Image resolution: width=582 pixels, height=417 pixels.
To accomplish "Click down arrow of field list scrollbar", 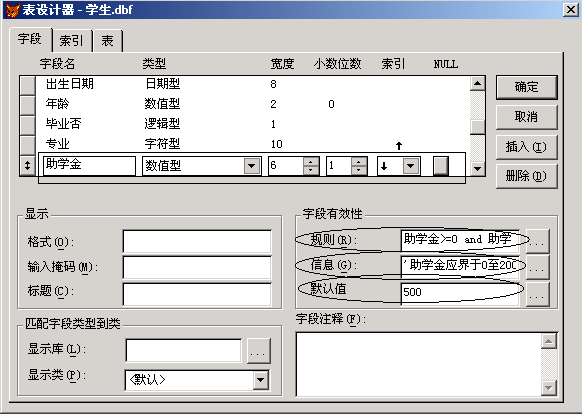I will click(477, 169).
